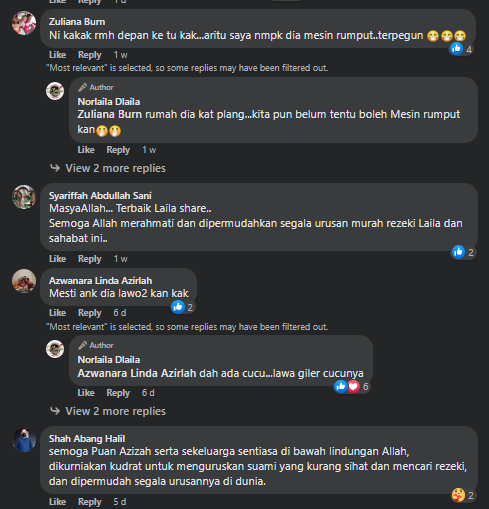
Task: View thumbs-up reactions on Syariffah's comment
Action: (463, 252)
